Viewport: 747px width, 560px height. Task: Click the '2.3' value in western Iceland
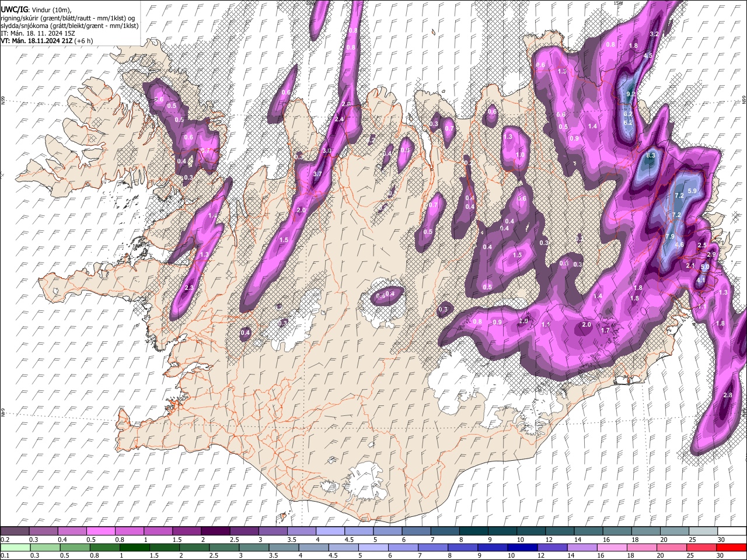189,288
